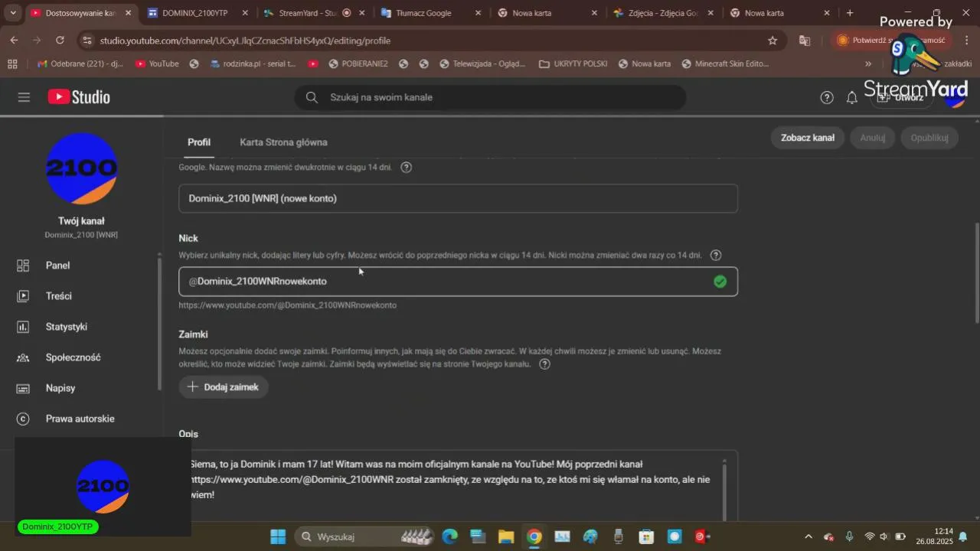This screenshot has height=551, width=980.
Task: Open the notifications bell in Studio header
Action: tap(851, 97)
